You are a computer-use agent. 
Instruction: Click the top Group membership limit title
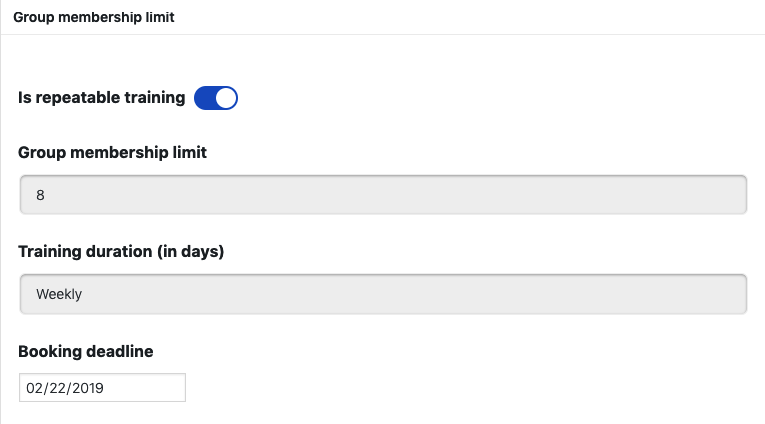click(x=94, y=17)
